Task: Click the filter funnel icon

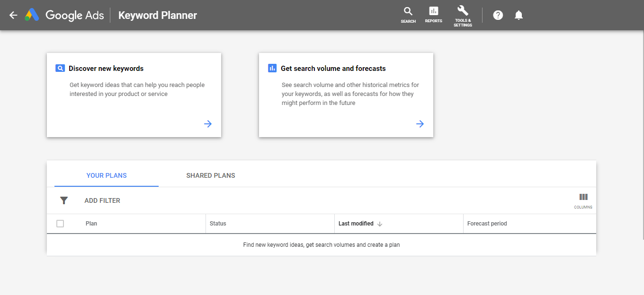Action: (64, 200)
